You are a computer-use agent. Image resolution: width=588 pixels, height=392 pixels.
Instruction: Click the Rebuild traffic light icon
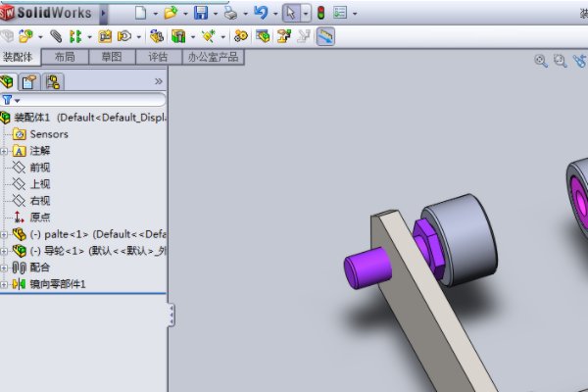pos(320,13)
